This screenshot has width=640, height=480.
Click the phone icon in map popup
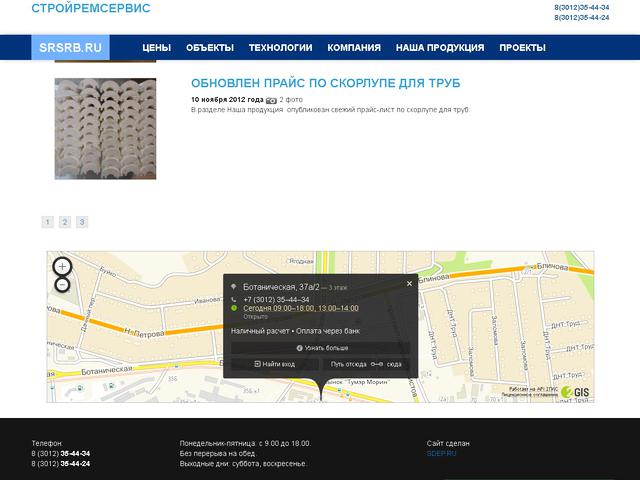233,300
